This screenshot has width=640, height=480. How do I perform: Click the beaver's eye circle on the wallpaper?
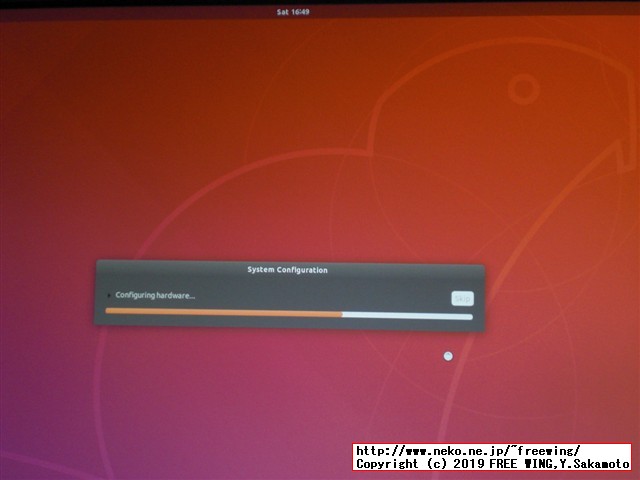tap(523, 90)
